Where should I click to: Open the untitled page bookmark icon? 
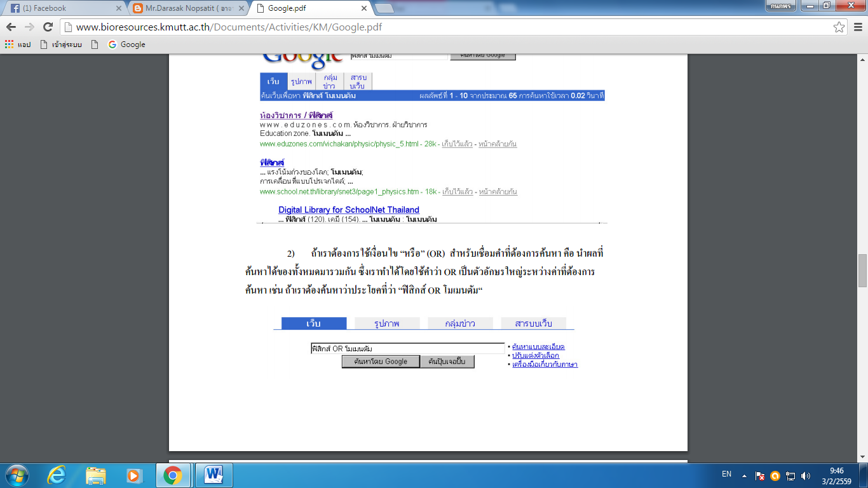point(95,44)
